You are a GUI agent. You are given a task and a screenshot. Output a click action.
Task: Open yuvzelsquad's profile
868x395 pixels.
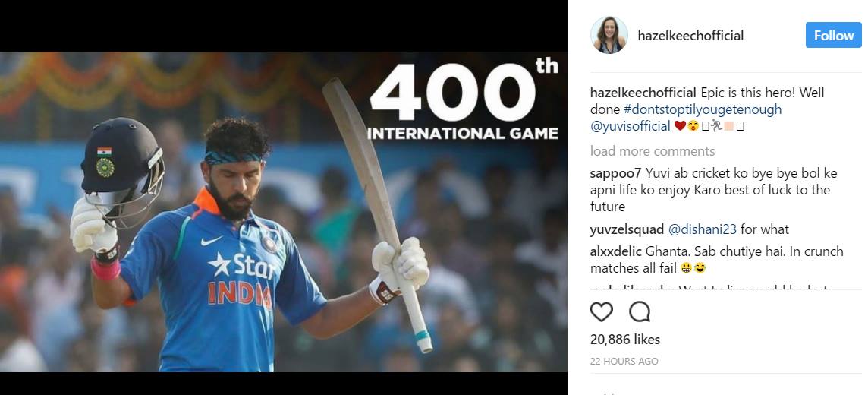point(627,229)
